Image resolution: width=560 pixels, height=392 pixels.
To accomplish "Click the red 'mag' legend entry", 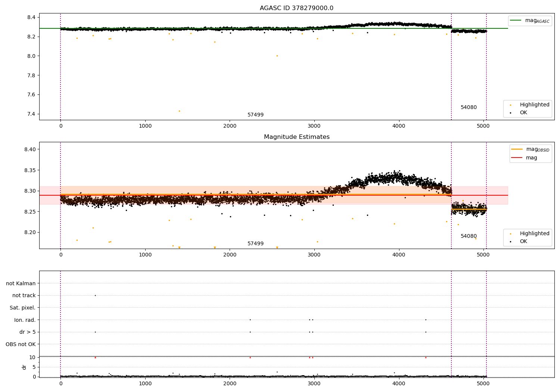I will [525, 158].
